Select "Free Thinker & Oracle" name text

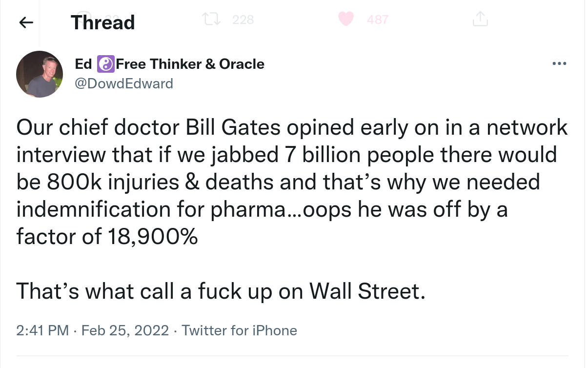[x=190, y=64]
